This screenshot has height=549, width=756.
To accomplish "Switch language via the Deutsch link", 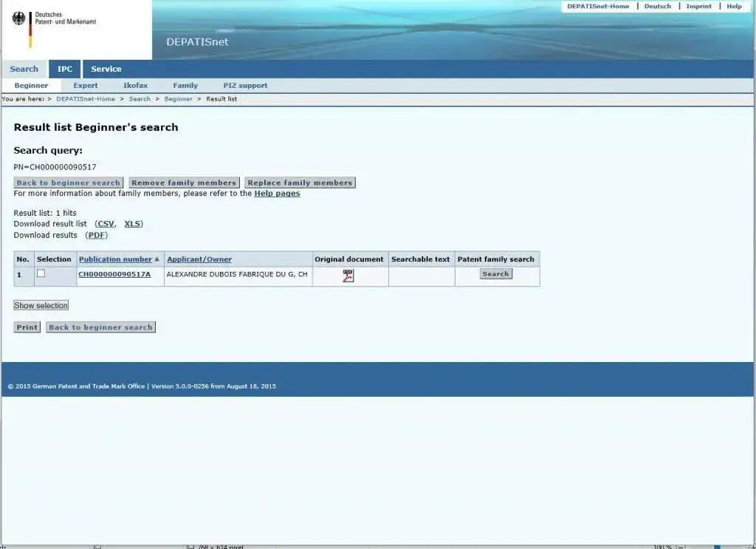I will tap(657, 6).
